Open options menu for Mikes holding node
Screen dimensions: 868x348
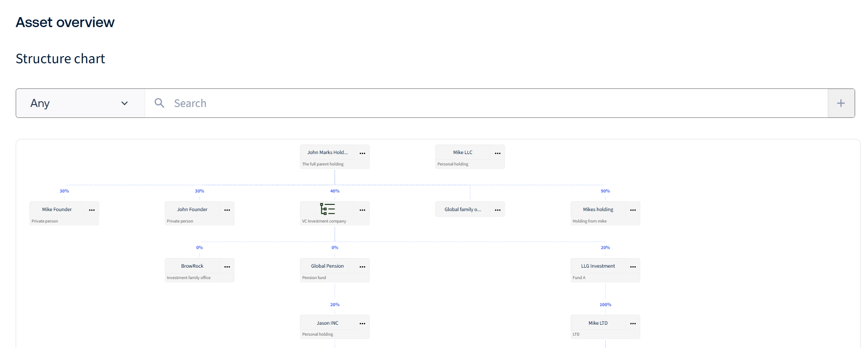pyautogui.click(x=633, y=210)
